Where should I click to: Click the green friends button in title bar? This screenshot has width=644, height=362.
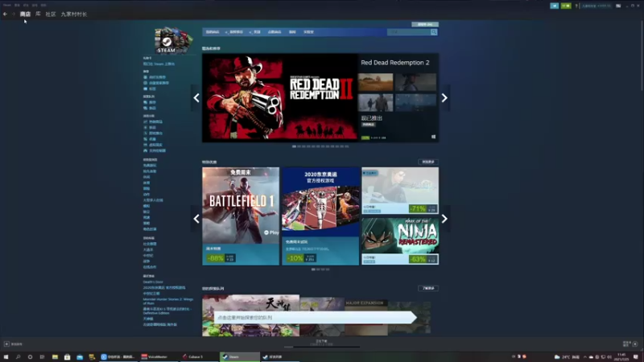point(566,6)
